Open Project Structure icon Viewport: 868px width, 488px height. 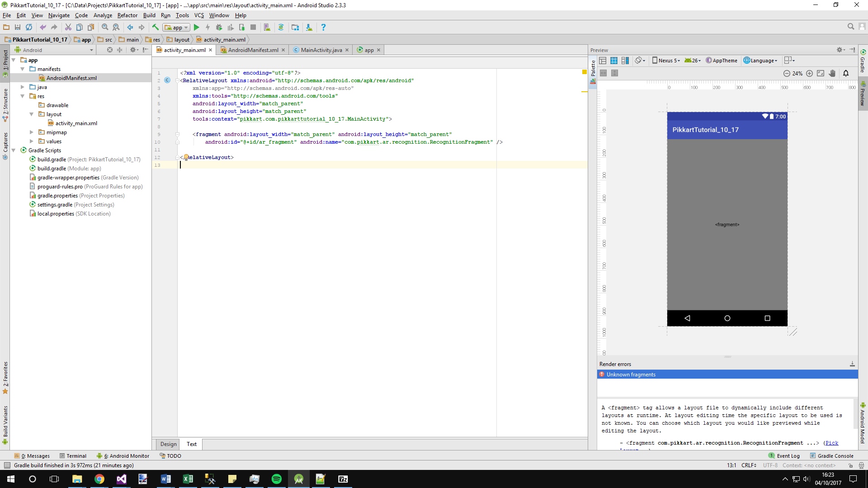point(295,28)
